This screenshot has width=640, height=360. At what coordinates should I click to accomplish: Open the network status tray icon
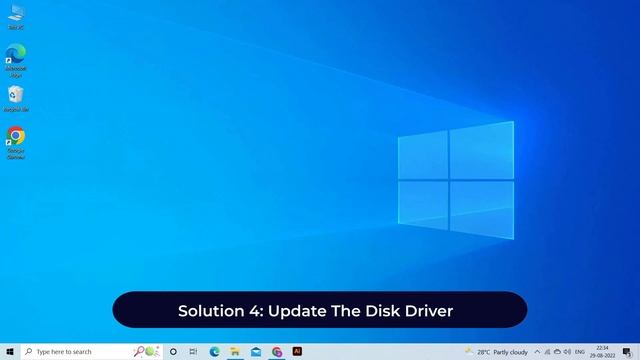547,352
